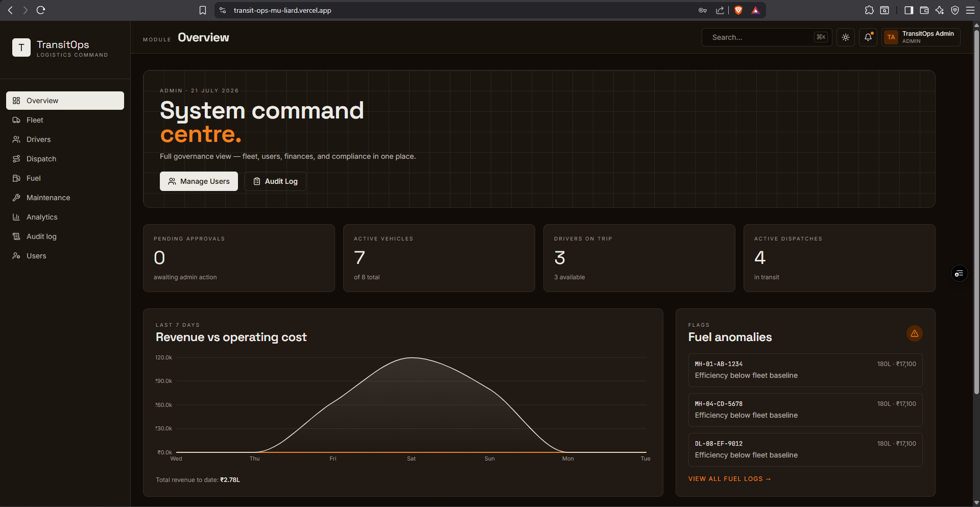Toggle the light/dark theme sun icon
980x507 pixels.
[846, 37]
